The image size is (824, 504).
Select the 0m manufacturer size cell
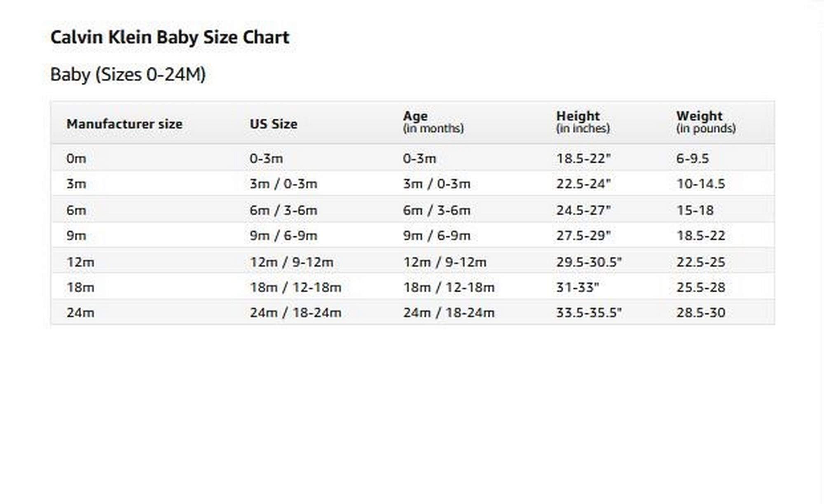(76, 159)
